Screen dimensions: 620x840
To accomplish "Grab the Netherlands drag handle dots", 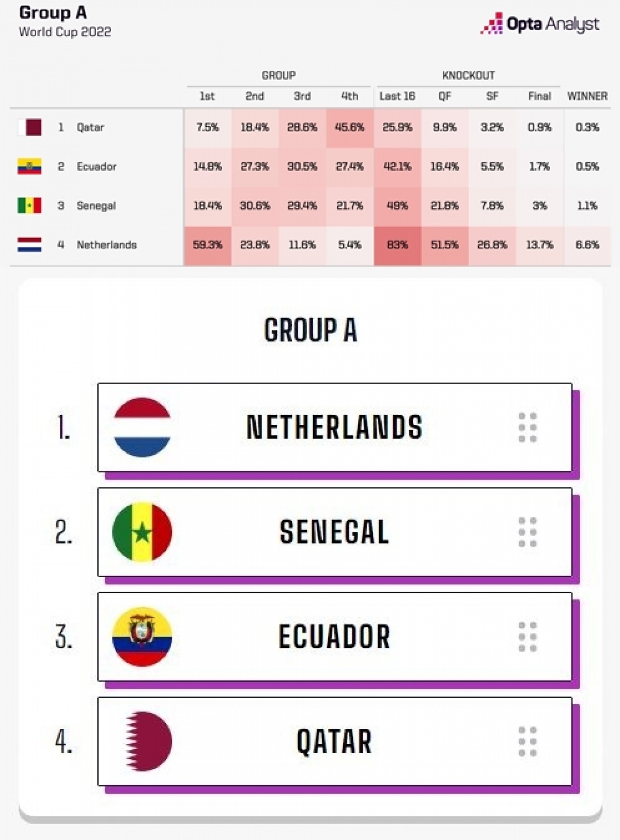I will pyautogui.click(x=528, y=427).
